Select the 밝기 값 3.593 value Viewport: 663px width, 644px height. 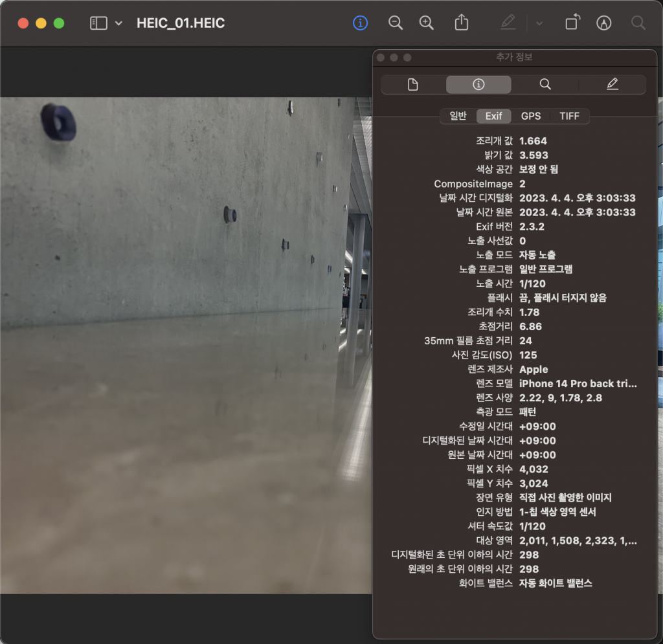[x=534, y=155]
